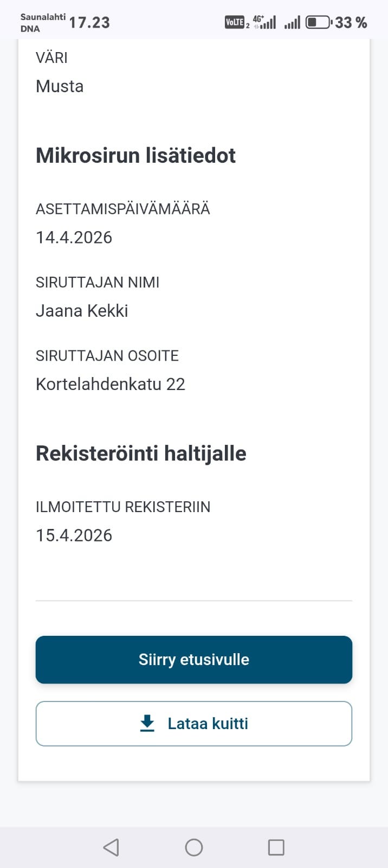This screenshot has height=868, width=388.
Task: Tap the VoLTE indicator icon
Action: 235,22
